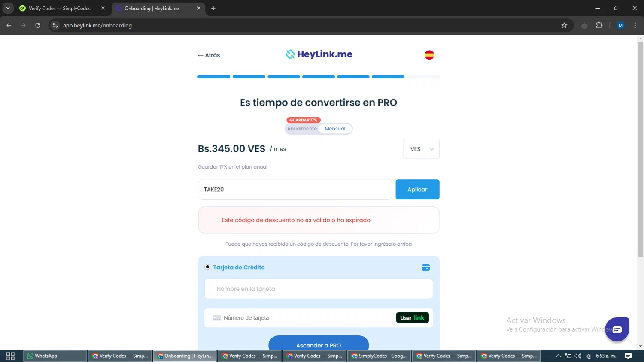The height and width of the screenshot is (362, 644).
Task: Open Windows Task View icon on taskbar
Action: pyautogui.click(x=10, y=356)
